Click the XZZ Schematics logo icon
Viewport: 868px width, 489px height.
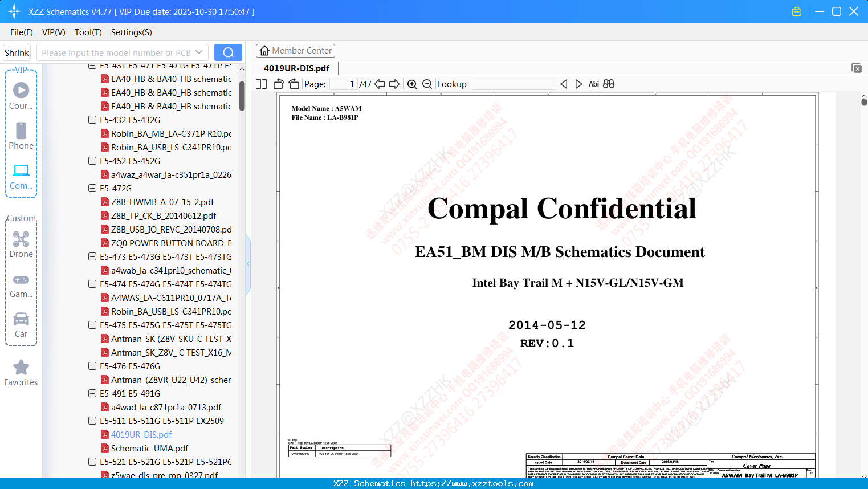click(x=14, y=11)
